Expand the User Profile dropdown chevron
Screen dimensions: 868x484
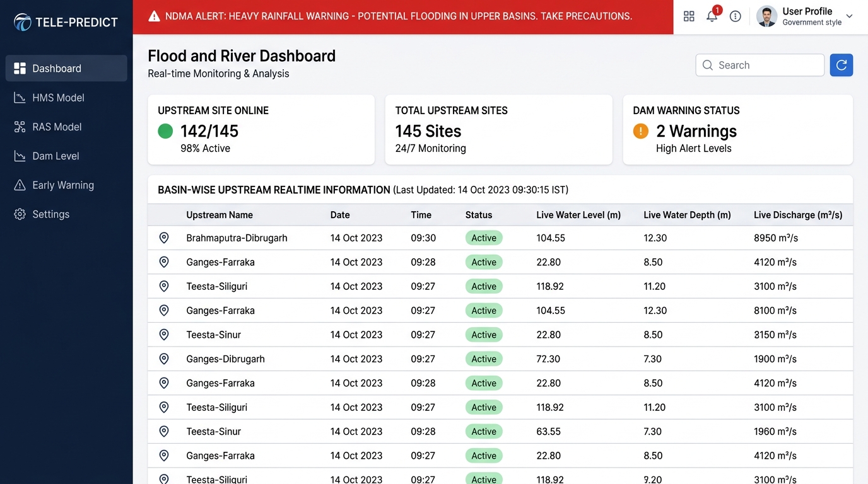(x=849, y=16)
